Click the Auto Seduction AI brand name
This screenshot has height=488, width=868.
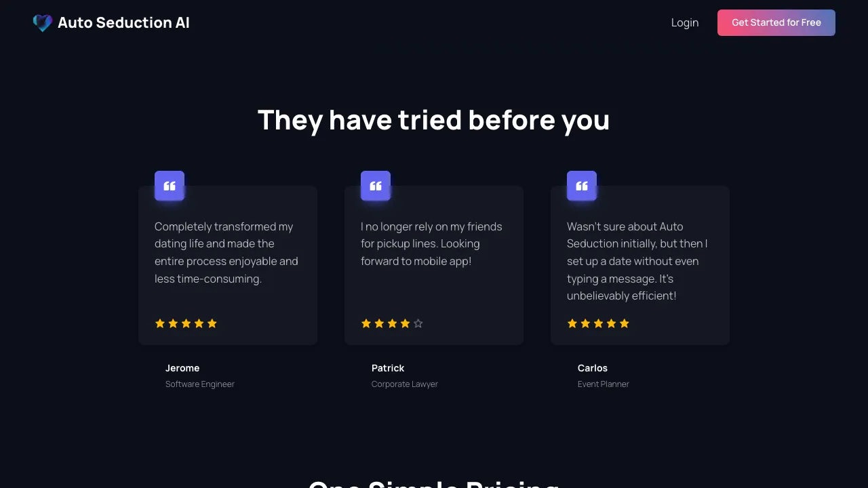(123, 23)
